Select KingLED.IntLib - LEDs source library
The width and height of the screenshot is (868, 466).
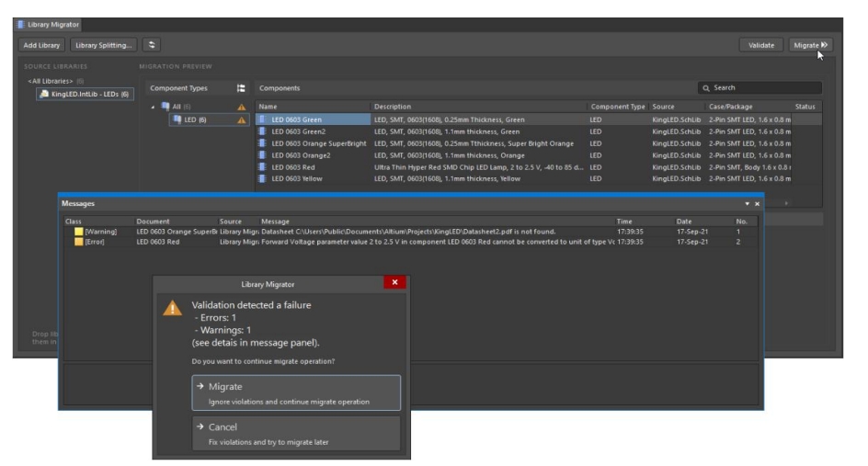(x=86, y=94)
